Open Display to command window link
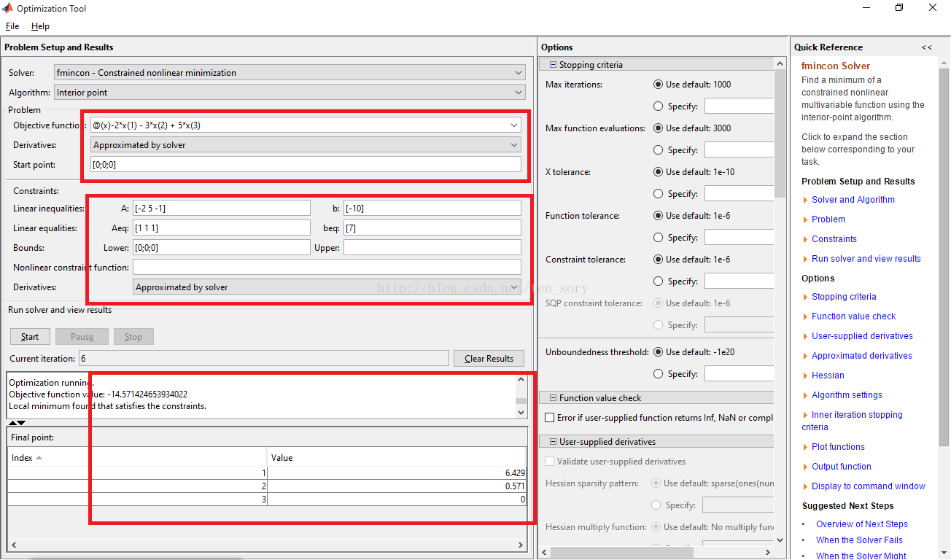Screen dimensions: 951x560 pyautogui.click(x=869, y=486)
